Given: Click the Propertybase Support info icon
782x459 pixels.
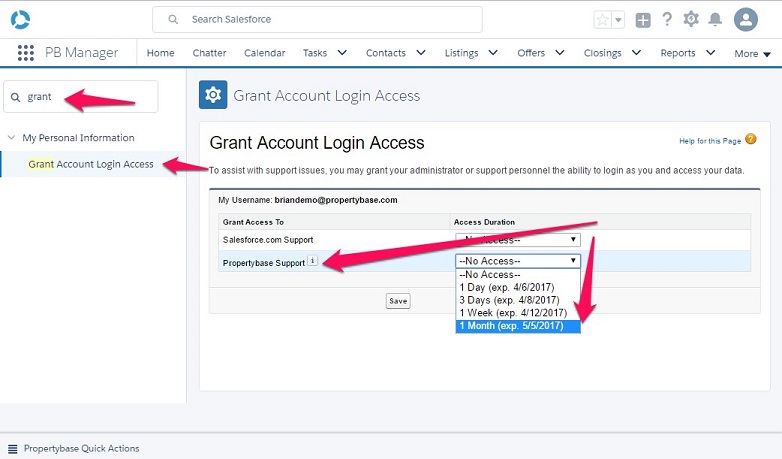Looking at the screenshot, I should click(312, 260).
